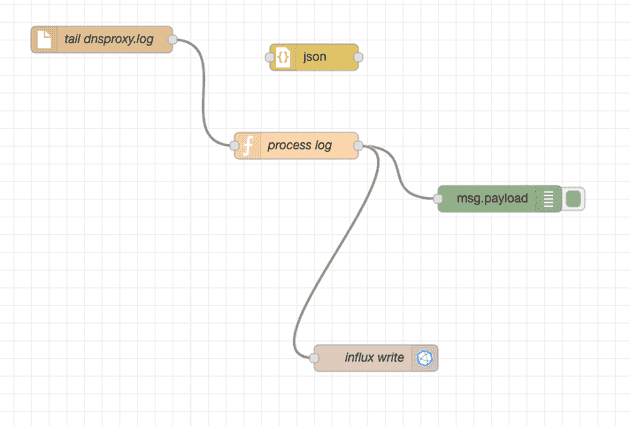Viewport: 630px width, 426px height.
Task: Click the curly braces icon on json node
Action: point(283,57)
